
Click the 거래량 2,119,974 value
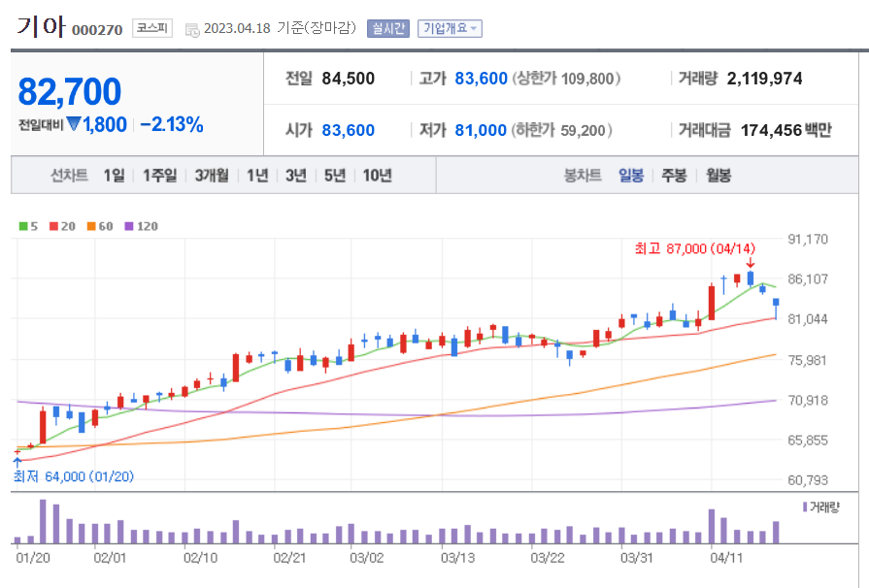click(x=764, y=79)
